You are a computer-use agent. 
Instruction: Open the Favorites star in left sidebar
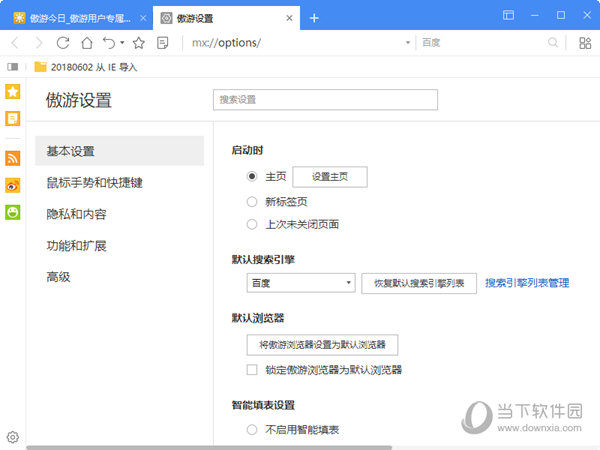[13, 92]
